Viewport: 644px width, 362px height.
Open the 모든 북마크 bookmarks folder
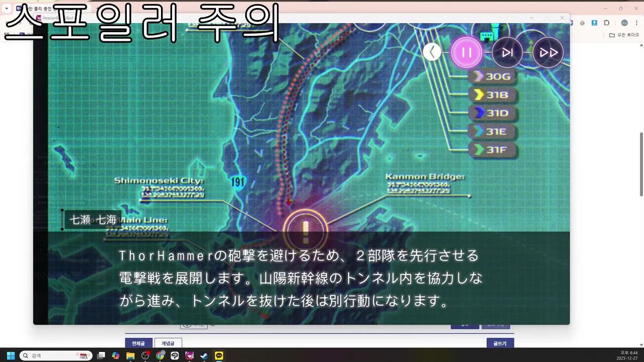pyautogui.click(x=624, y=35)
